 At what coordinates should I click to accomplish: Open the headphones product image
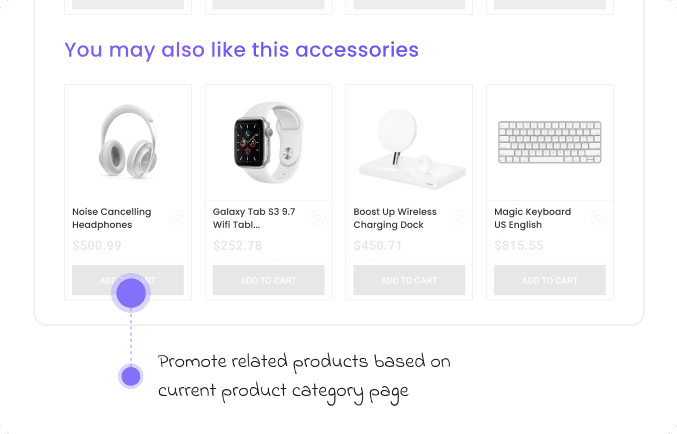coord(128,143)
